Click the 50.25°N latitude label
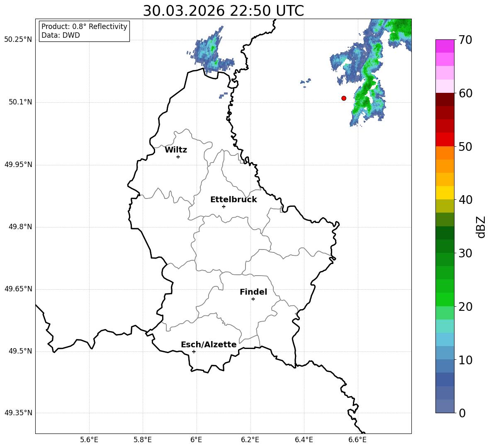Viewport: 491px width, 448px height. pos(18,40)
